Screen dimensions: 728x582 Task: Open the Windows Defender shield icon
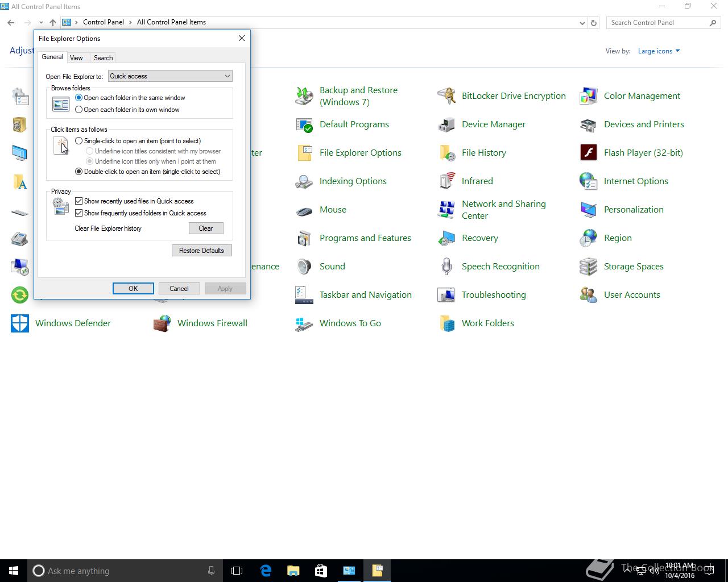tap(20, 323)
